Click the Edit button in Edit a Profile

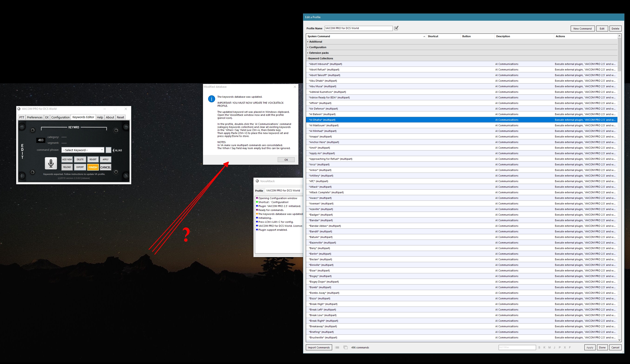(602, 29)
